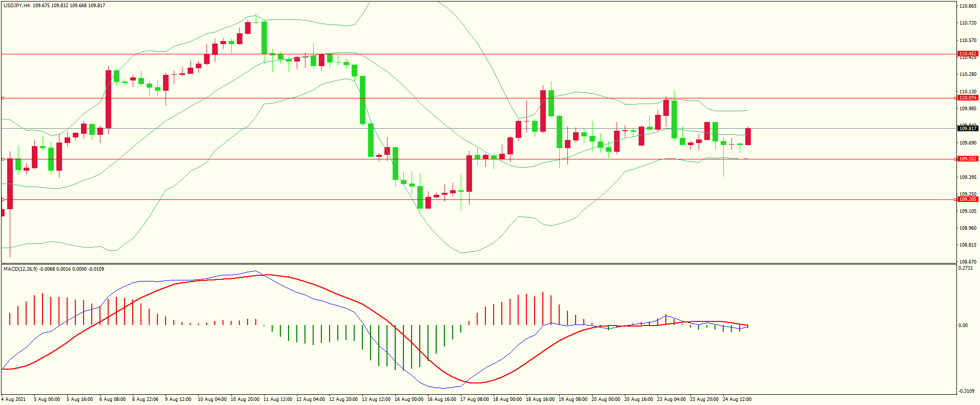Screen dimensions: 980x405
Task: Click price scale value 110.280
Action: (968, 74)
